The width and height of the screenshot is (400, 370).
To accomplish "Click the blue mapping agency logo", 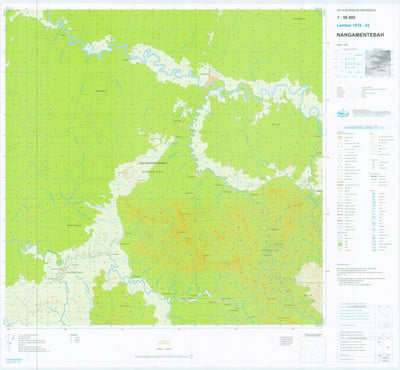I will tap(343, 113).
